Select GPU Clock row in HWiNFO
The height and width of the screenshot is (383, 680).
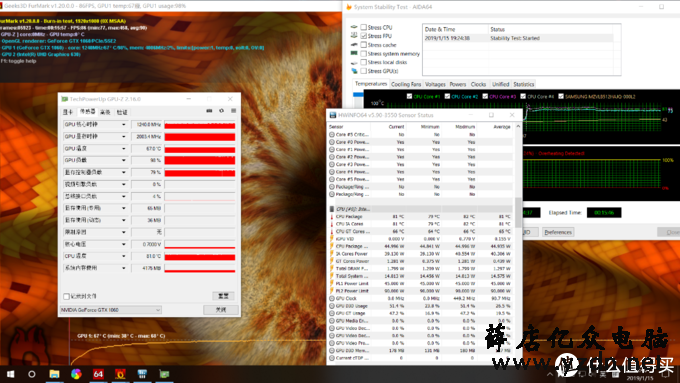tap(421, 298)
